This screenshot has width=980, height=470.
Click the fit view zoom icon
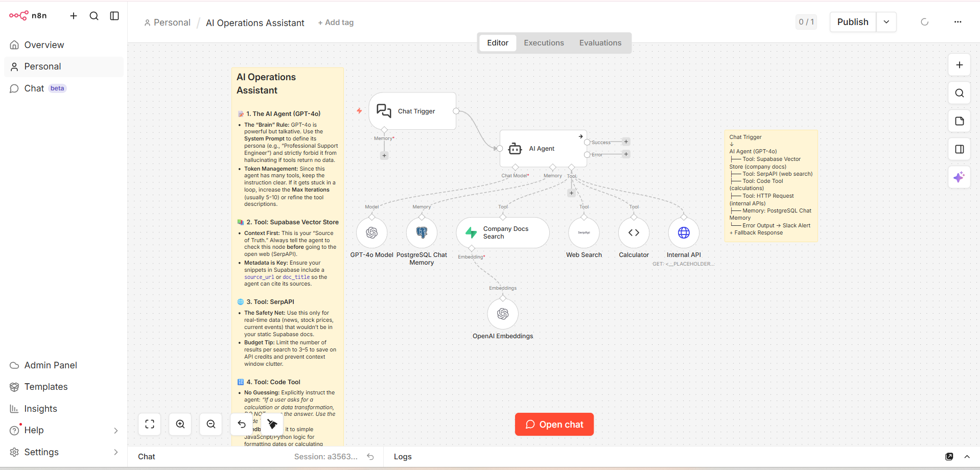[150, 424]
